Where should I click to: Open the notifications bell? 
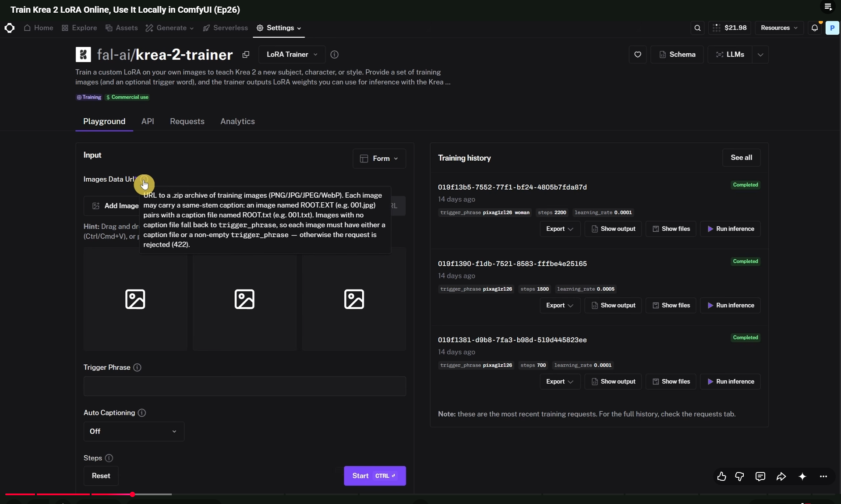(x=815, y=28)
